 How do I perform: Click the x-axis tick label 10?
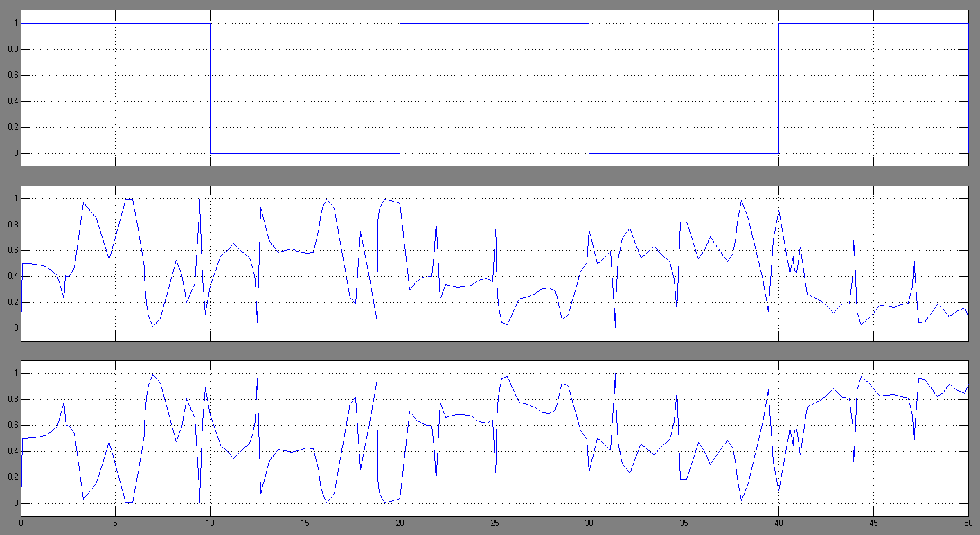tap(211, 523)
